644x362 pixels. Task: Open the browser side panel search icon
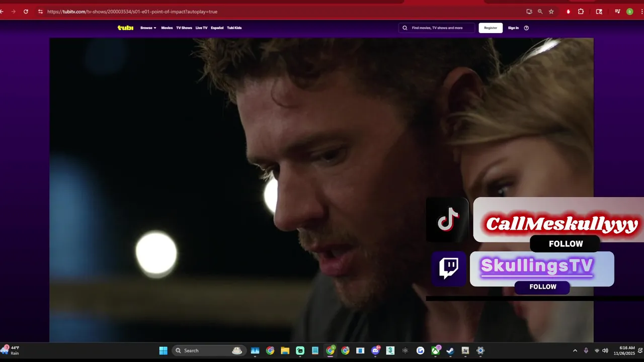pyautogui.click(x=599, y=12)
